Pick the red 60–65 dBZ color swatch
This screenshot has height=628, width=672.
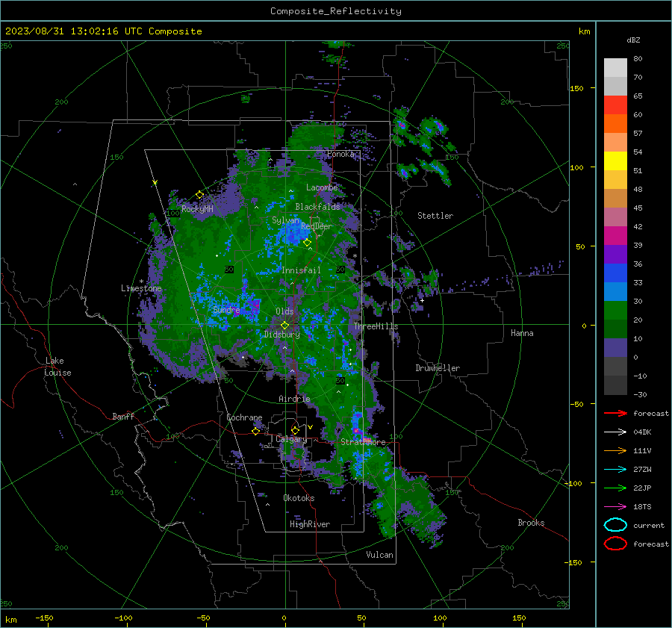click(x=615, y=105)
